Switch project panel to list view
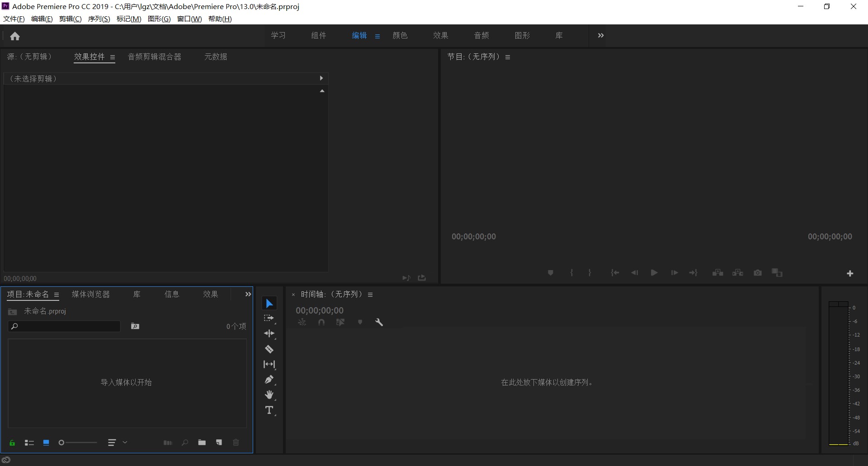868x466 pixels. tap(29, 443)
